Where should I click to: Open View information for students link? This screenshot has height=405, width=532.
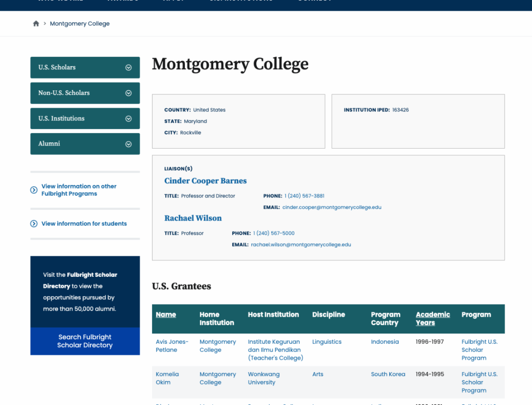[84, 224]
